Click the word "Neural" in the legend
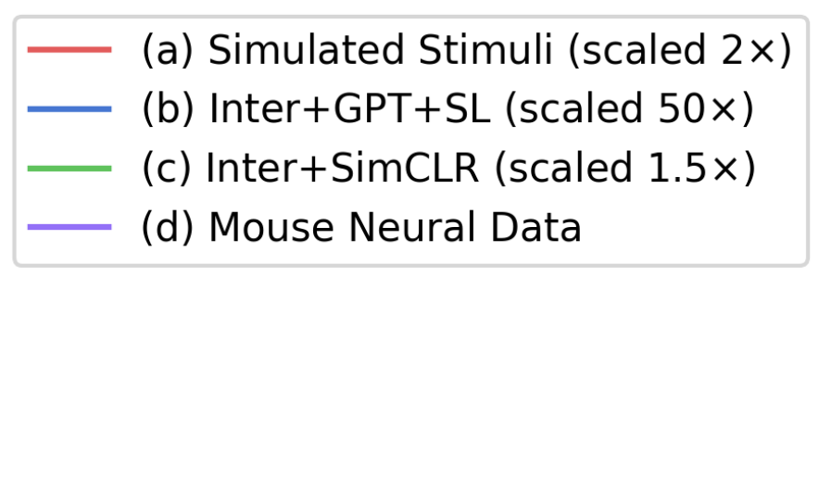 pos(399,228)
